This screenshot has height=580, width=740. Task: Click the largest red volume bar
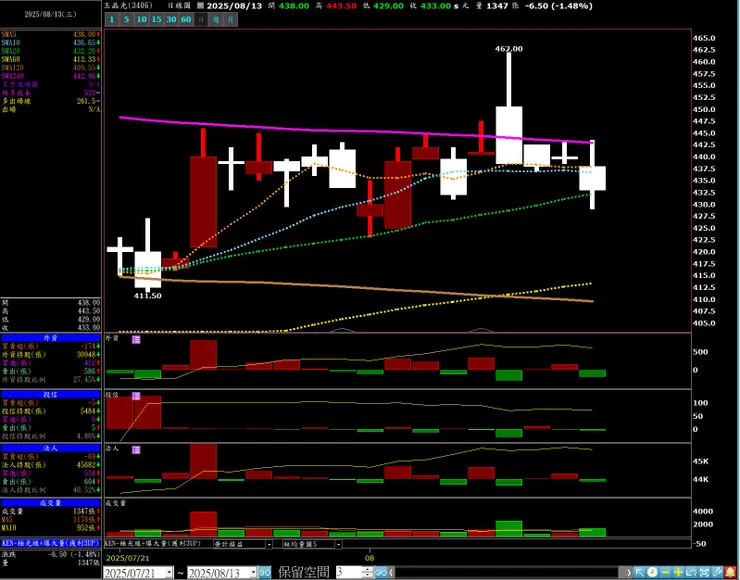click(x=203, y=524)
